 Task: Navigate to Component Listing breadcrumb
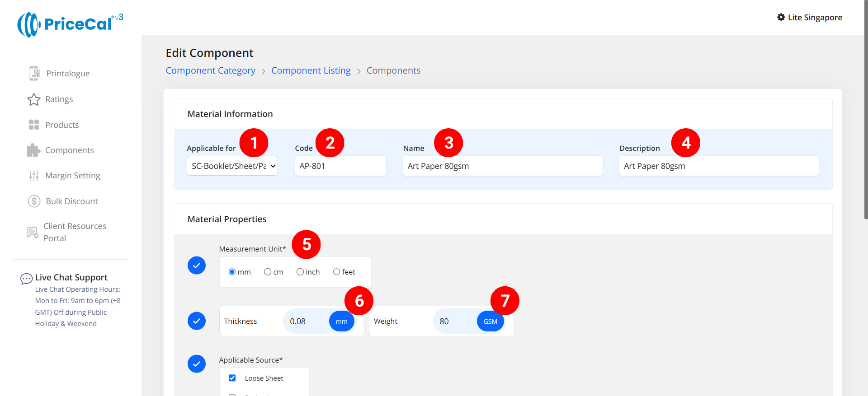(311, 70)
